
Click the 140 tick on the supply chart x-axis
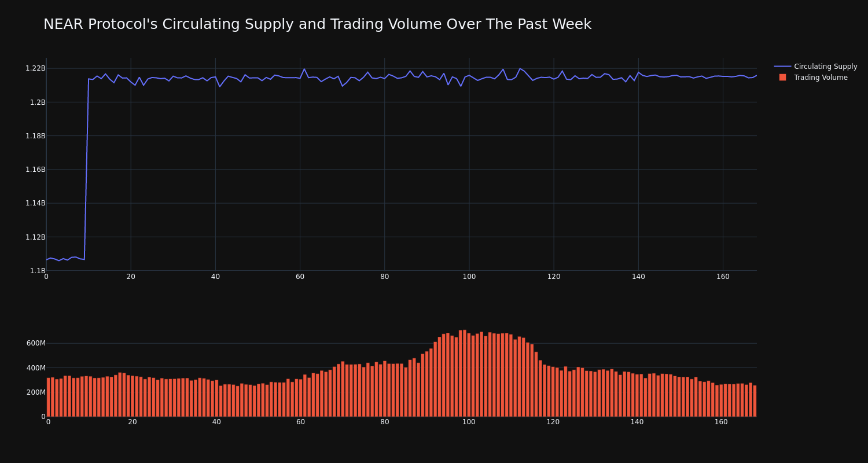tap(638, 277)
